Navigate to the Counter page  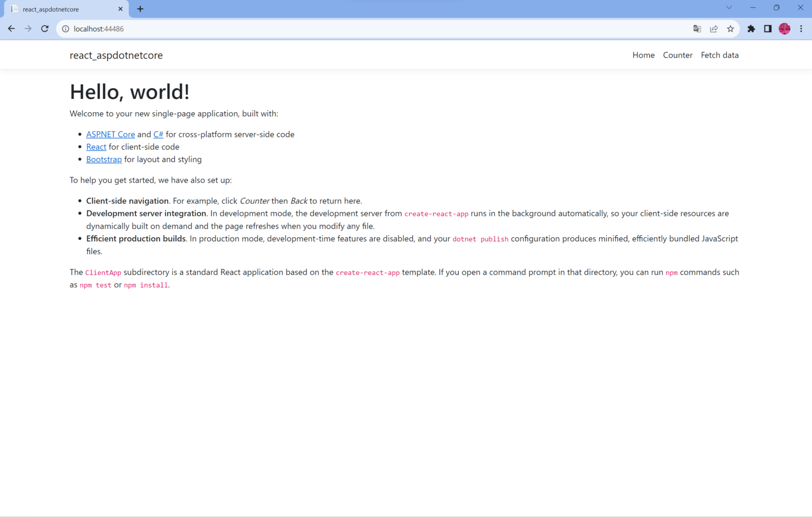pyautogui.click(x=678, y=55)
